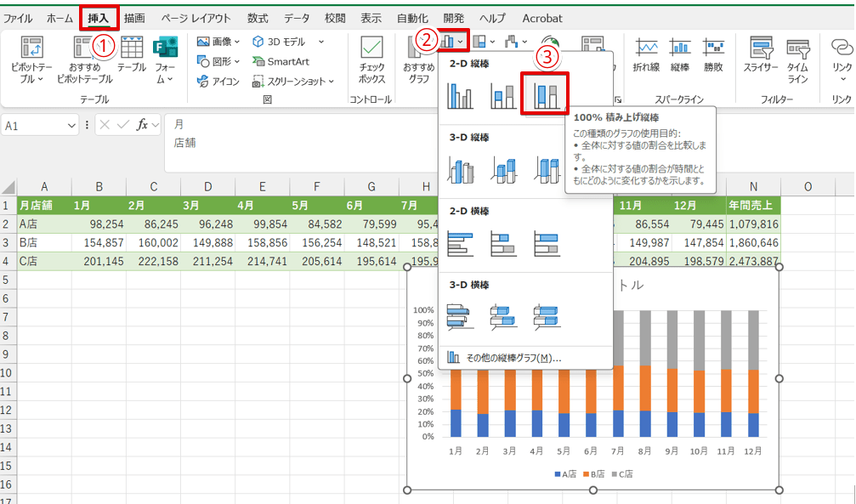This screenshot has height=504, width=856.
Task: Add a タイムライン filter
Action: click(797, 60)
